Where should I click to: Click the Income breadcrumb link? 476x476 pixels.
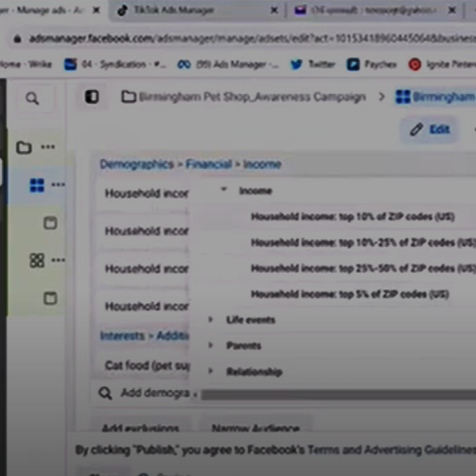pyautogui.click(x=263, y=164)
